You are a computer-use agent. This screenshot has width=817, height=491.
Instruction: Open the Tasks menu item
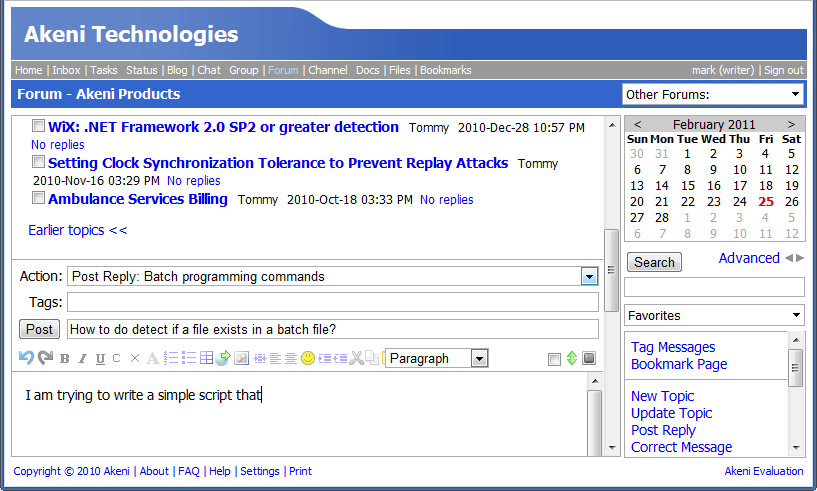tap(103, 70)
